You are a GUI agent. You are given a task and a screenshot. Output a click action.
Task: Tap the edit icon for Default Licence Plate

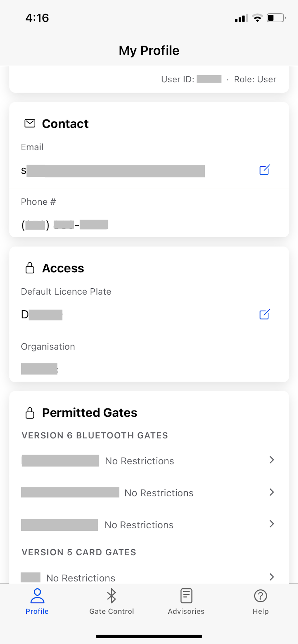(264, 314)
